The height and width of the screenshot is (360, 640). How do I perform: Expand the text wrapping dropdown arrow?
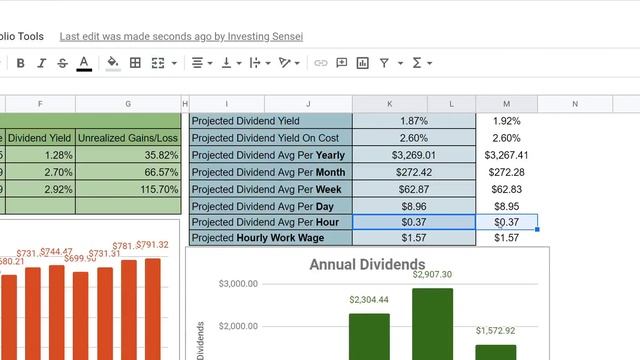(268, 63)
